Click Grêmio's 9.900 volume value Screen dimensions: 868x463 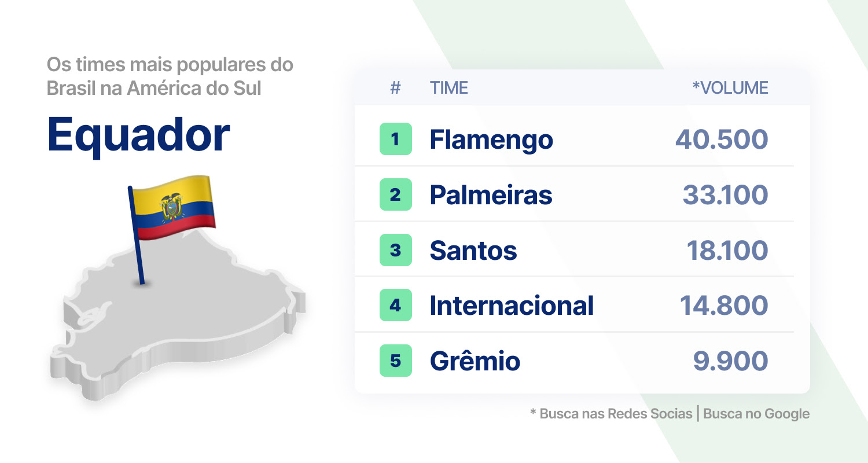tap(731, 361)
